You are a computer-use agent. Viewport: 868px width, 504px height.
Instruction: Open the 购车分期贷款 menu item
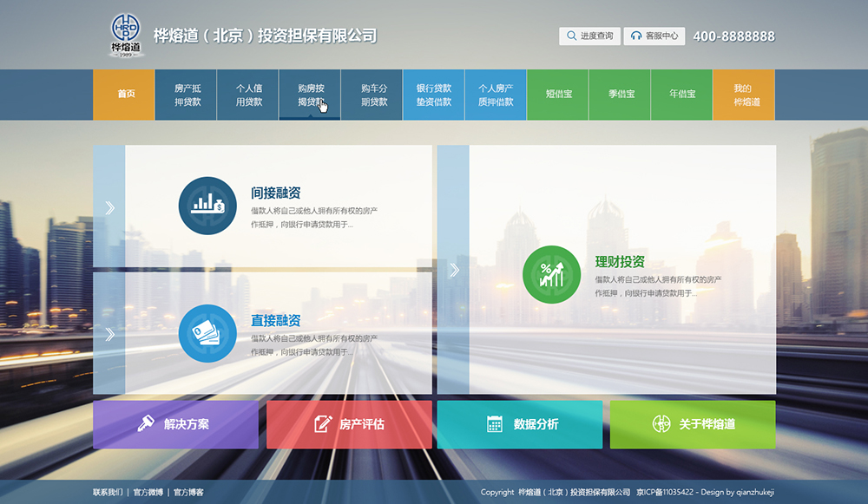[x=373, y=95]
